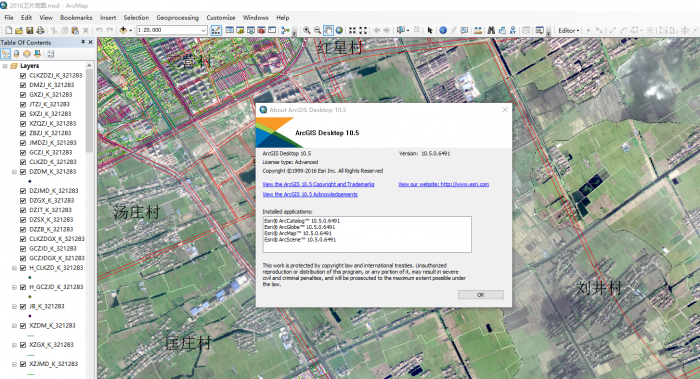
Task: Open ArcGIS 10.5 Copyright and Trademarks link
Action: 318,184
